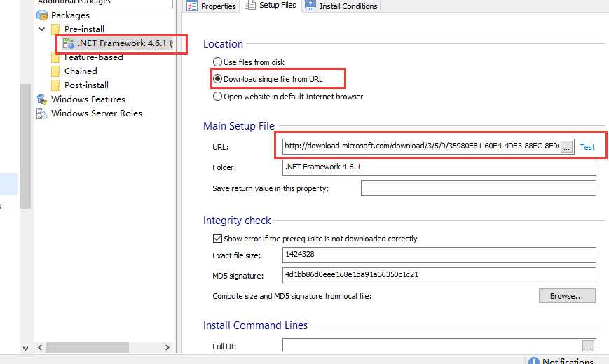Click the Properties tab checklist icon
The height and width of the screenshot is (364, 609).
192,6
